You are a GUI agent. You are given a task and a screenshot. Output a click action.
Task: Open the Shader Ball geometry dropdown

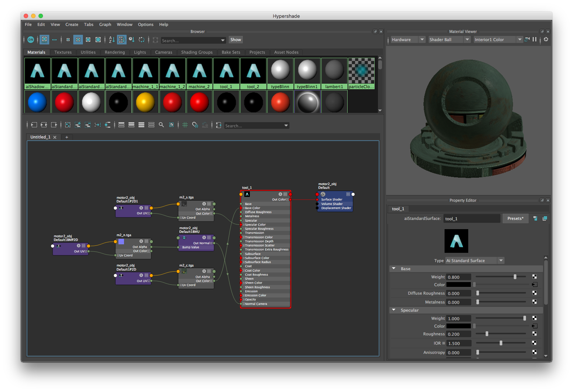[x=449, y=40]
